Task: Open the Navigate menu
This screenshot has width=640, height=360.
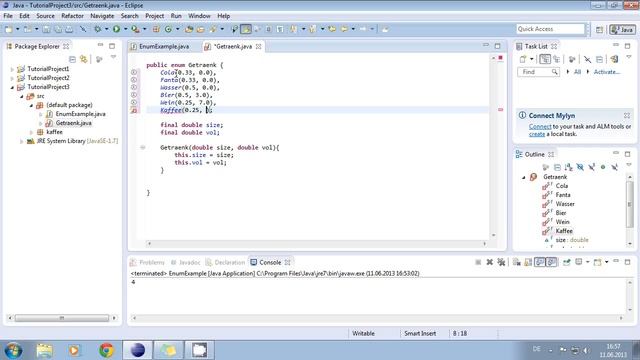Action: [102, 16]
